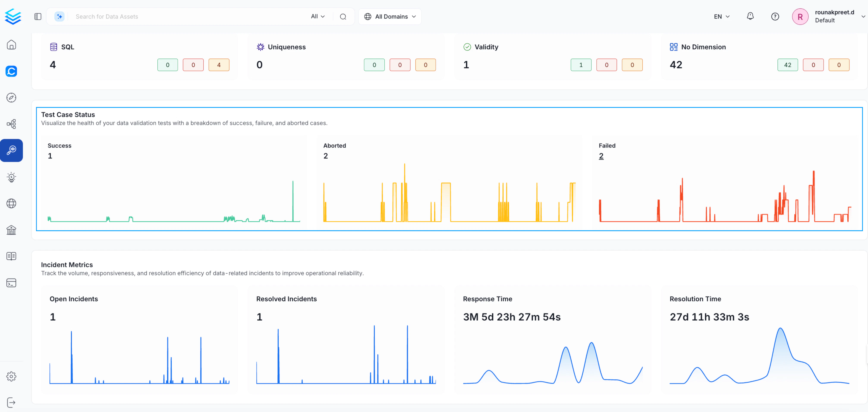Open Governance via the bank sidebar icon
This screenshot has height=412, width=868.
[11, 230]
